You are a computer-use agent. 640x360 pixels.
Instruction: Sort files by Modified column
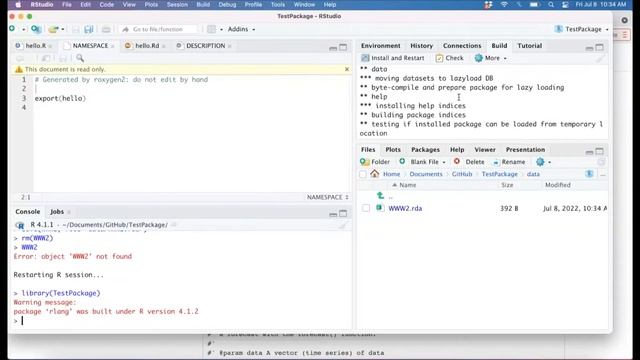coord(558,185)
